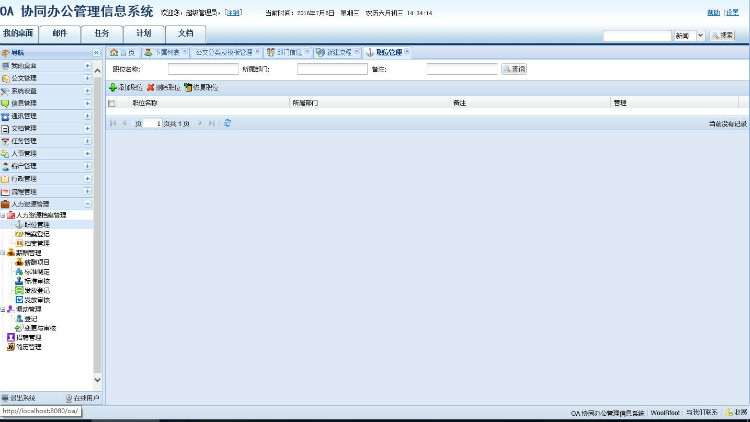
Task: Open the 新闻 search category dropdown
Action: (x=700, y=35)
